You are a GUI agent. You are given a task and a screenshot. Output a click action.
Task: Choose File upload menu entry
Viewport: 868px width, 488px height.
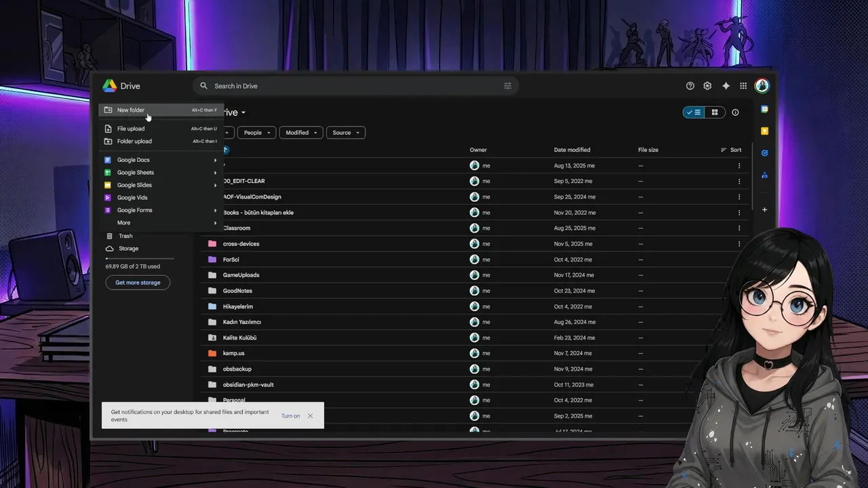coord(161,129)
